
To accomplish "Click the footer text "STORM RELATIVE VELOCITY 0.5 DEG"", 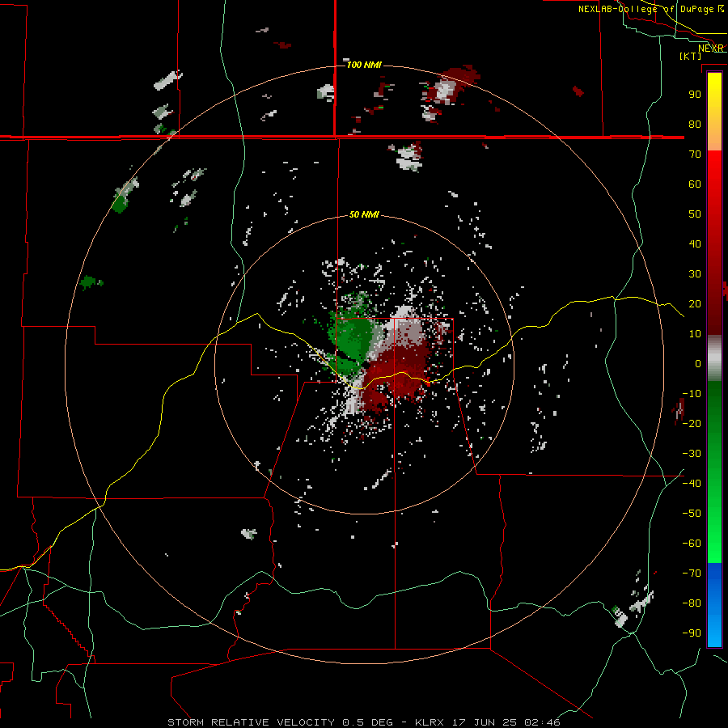I will (280, 722).
